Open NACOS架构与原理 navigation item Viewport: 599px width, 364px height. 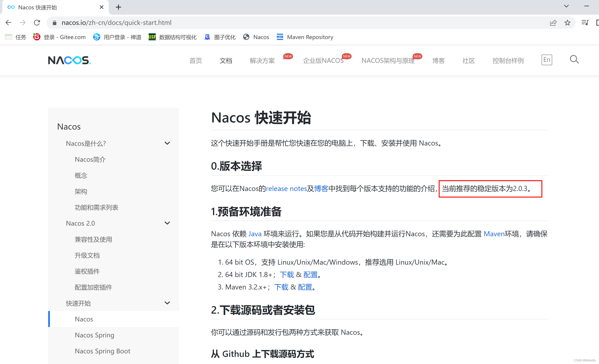coord(388,61)
